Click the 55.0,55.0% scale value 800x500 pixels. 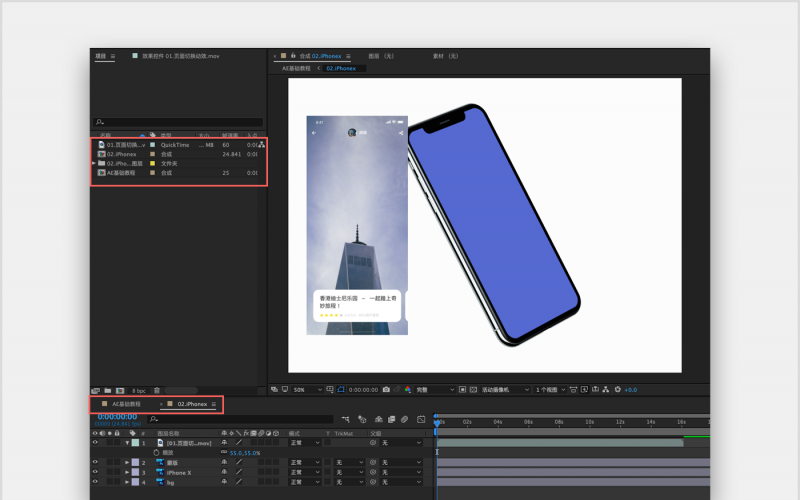click(245, 453)
